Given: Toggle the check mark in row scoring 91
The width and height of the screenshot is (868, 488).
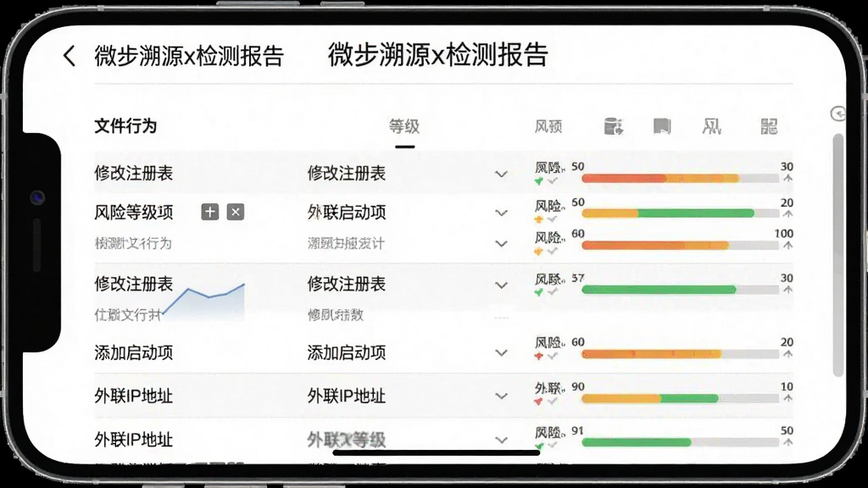Looking at the screenshot, I should point(553,446).
